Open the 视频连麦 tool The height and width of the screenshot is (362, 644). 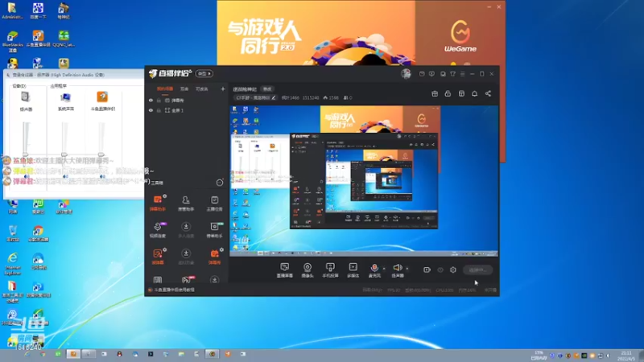tap(158, 229)
